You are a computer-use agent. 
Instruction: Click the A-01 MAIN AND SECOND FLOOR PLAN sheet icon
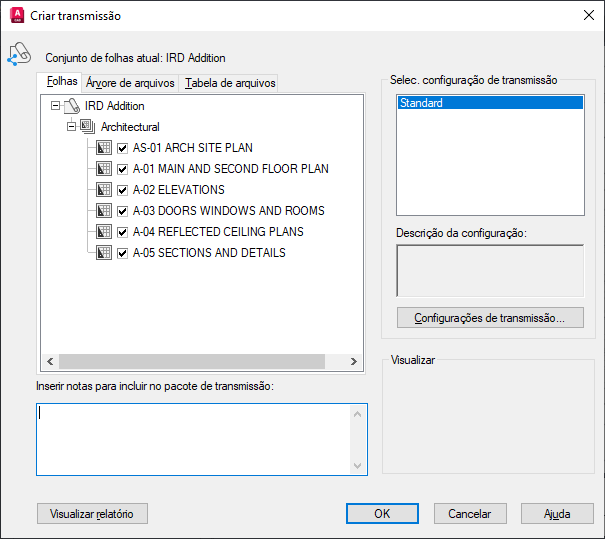coord(104,169)
